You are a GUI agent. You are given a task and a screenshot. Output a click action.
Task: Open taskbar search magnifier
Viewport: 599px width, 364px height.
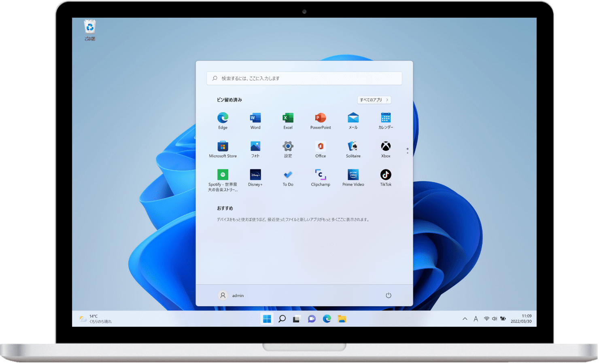pyautogui.click(x=282, y=319)
